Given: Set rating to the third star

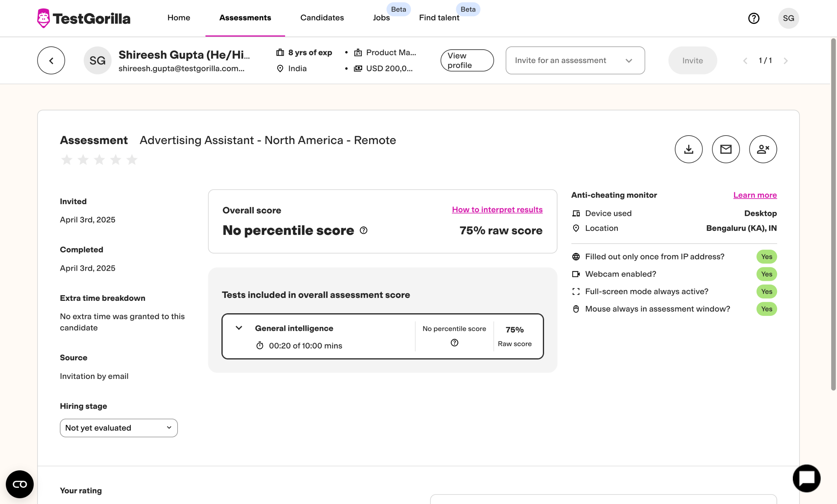Looking at the screenshot, I should 99,159.
